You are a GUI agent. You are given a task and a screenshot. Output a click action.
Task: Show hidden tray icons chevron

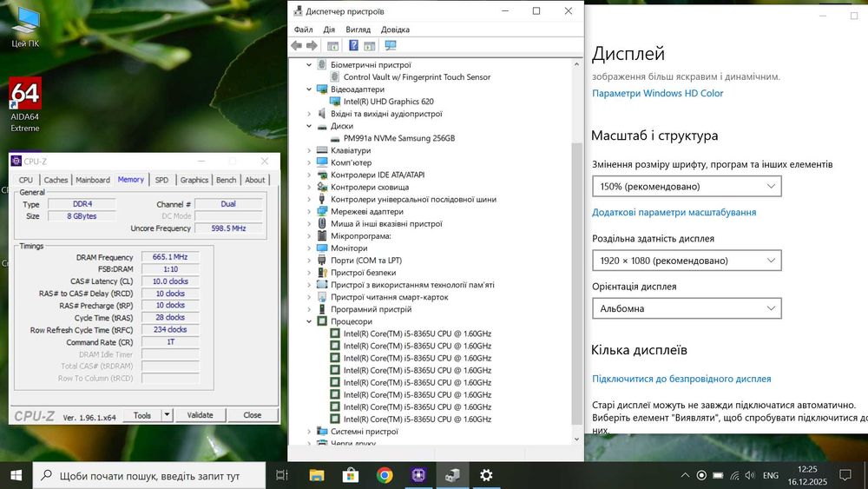click(x=685, y=475)
